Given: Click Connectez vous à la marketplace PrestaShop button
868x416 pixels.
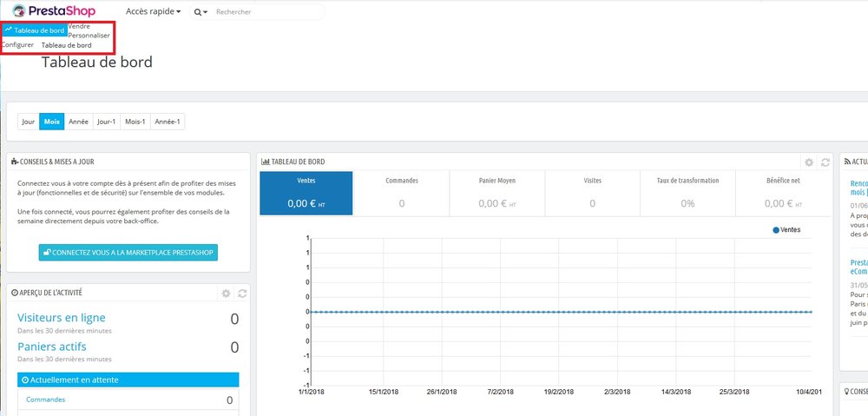Looking at the screenshot, I should (128, 253).
